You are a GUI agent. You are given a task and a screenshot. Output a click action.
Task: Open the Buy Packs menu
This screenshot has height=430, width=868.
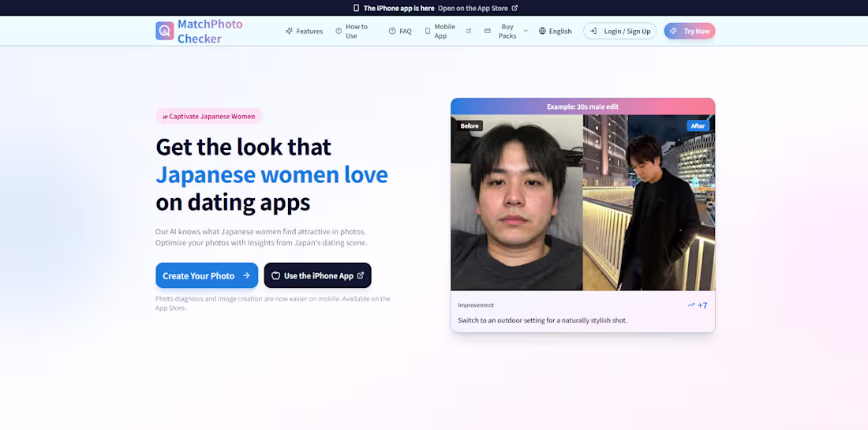point(506,31)
